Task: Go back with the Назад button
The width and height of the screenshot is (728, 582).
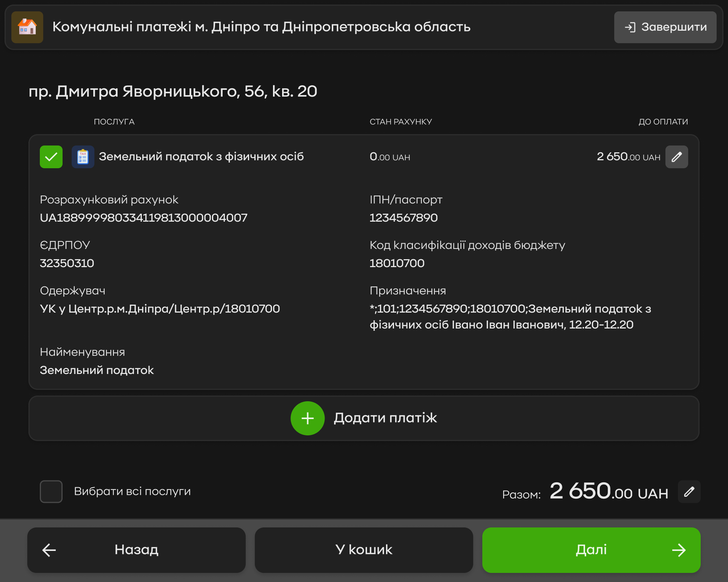Action: [136, 550]
